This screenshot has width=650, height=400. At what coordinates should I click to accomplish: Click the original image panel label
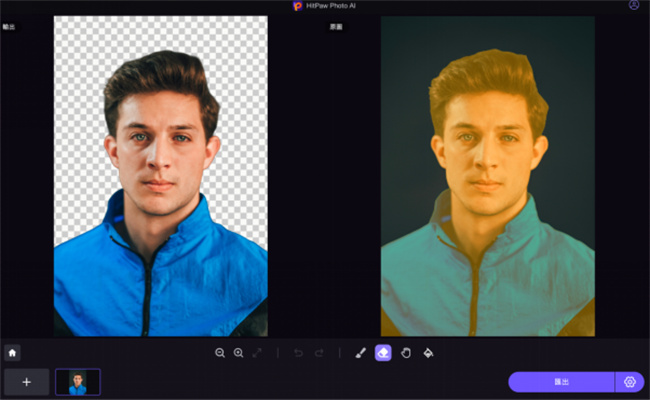point(337,27)
